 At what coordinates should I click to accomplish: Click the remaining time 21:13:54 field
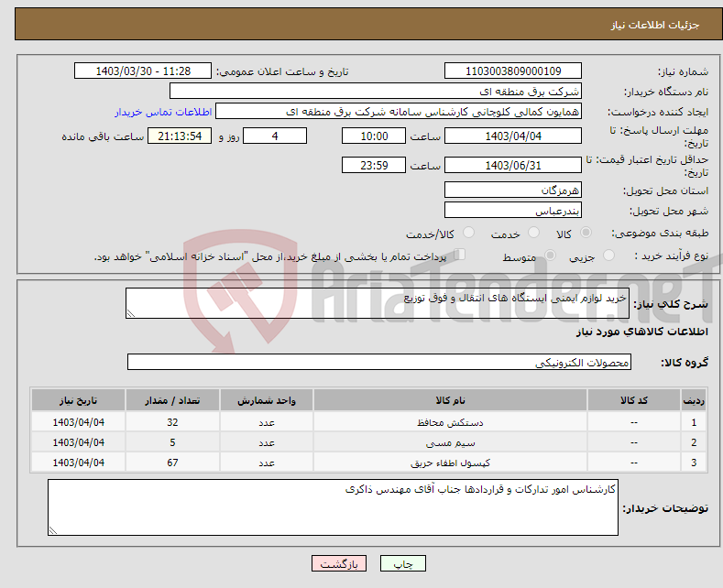(x=180, y=136)
